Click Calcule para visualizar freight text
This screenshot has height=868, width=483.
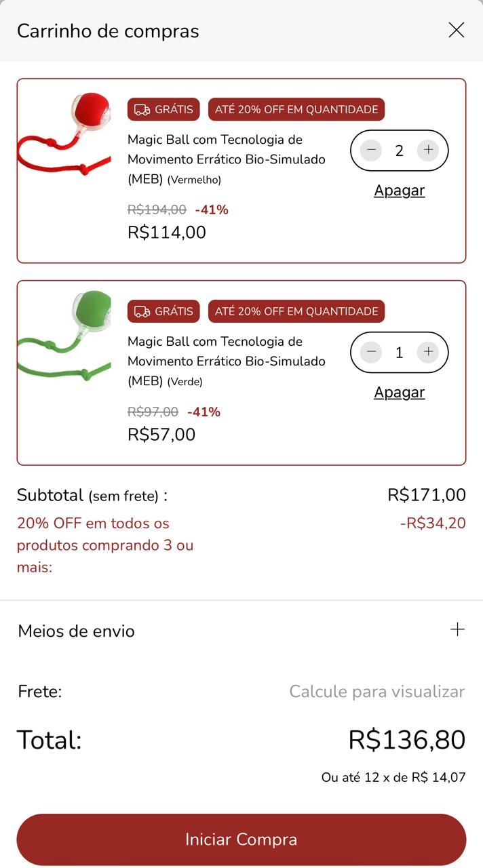(377, 692)
